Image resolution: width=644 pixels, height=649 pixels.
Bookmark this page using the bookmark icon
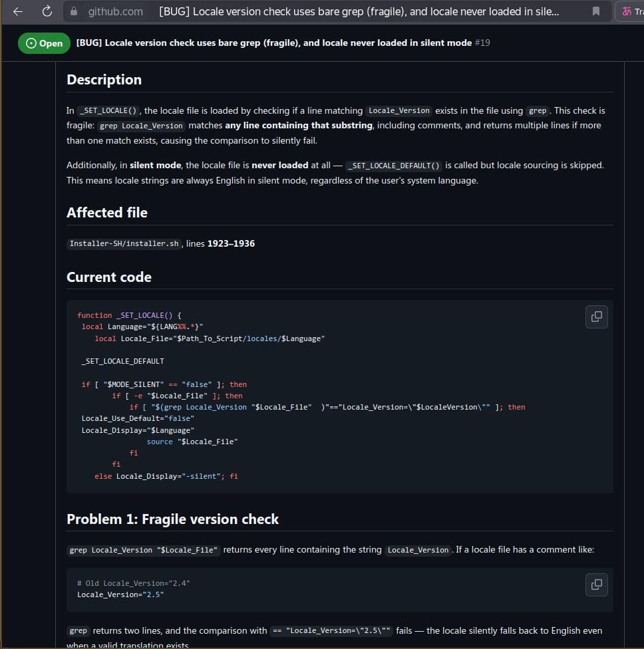tap(596, 11)
